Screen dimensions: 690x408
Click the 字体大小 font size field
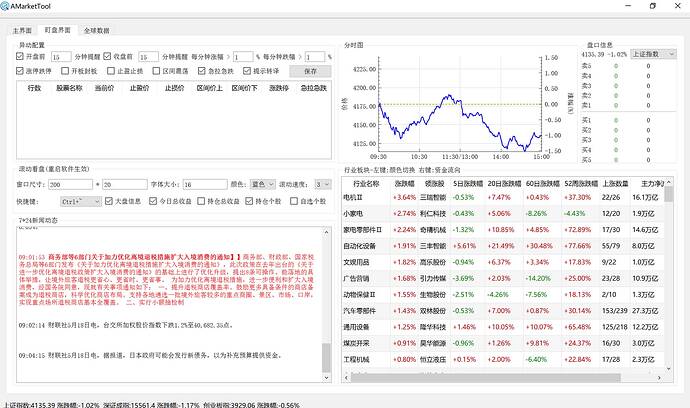coord(205,184)
